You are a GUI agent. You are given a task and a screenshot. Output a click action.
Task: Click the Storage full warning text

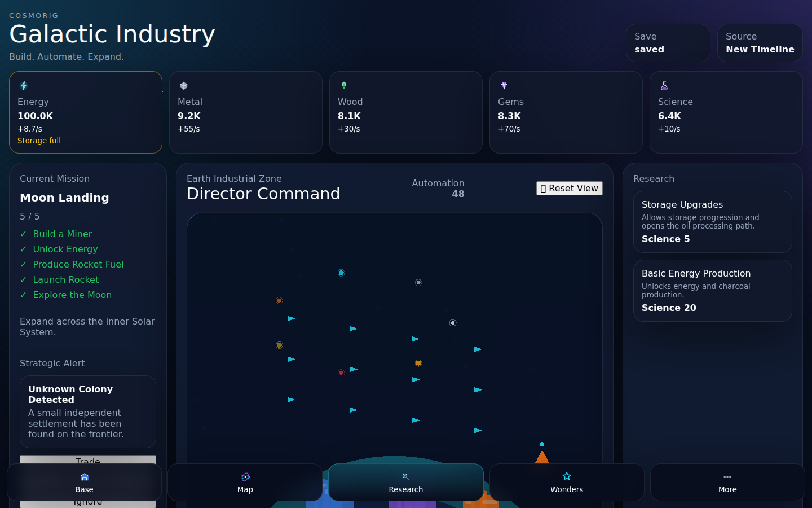(x=39, y=141)
